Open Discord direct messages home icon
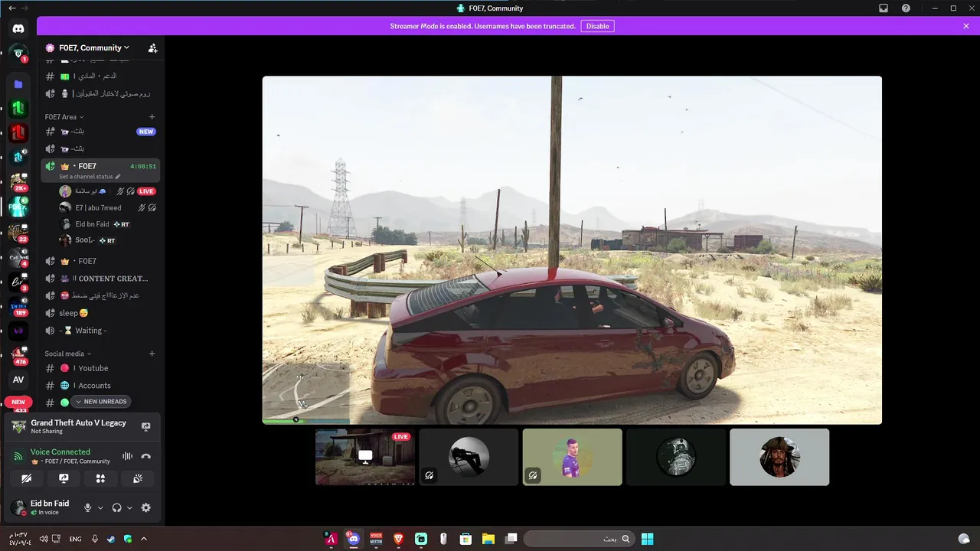The width and height of the screenshot is (980, 551). (x=18, y=29)
